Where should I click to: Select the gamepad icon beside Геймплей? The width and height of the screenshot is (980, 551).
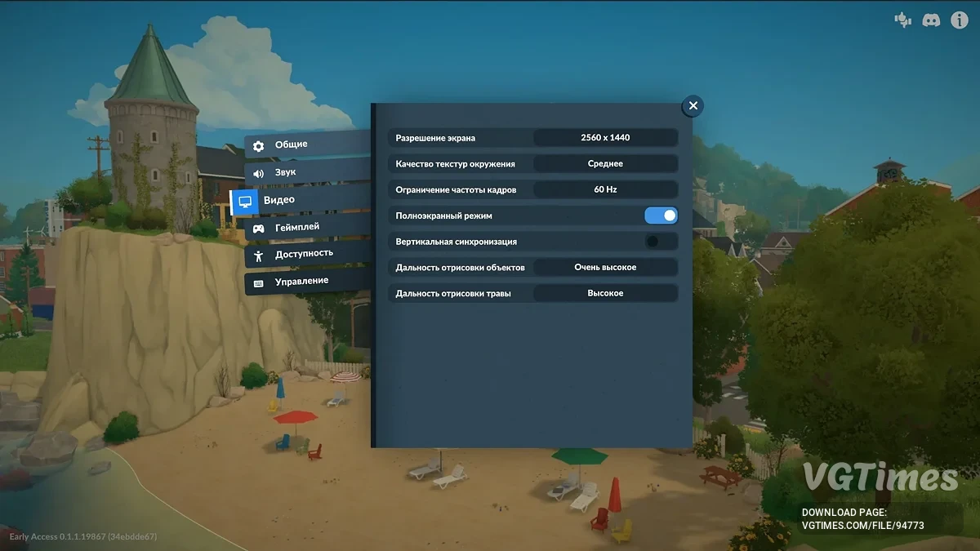pos(258,229)
